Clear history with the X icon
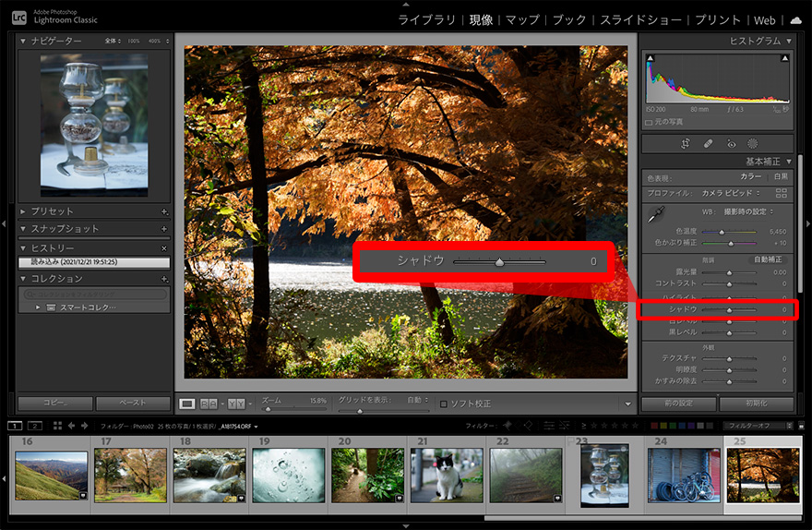This screenshot has width=812, height=530. pos(164,248)
